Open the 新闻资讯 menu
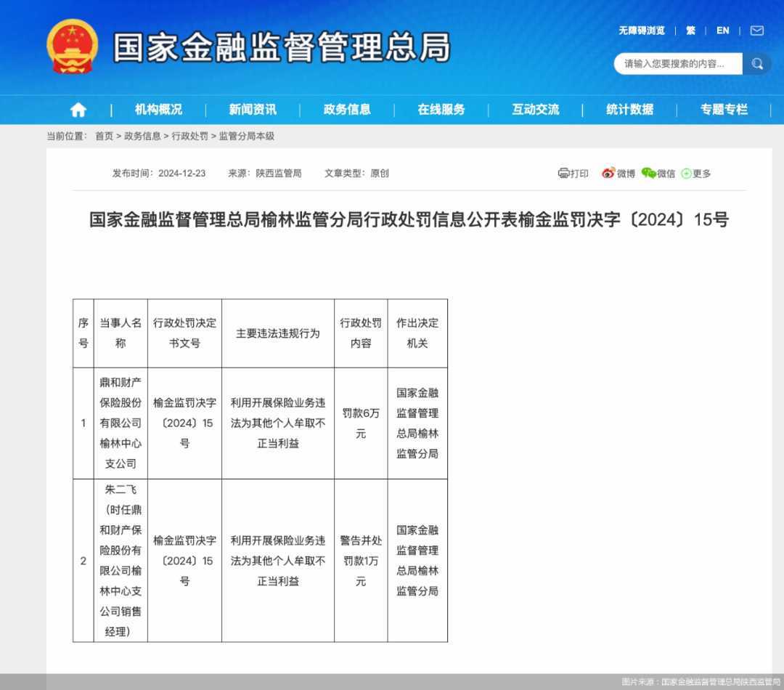 click(253, 110)
